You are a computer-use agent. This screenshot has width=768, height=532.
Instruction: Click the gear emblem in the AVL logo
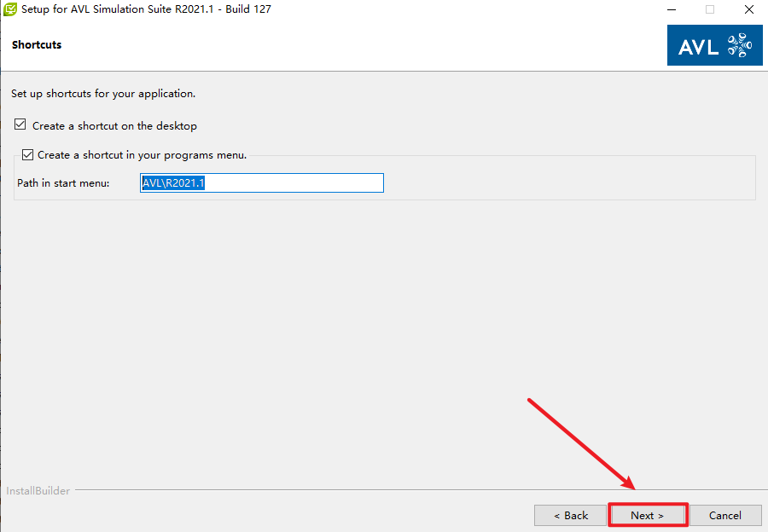(x=739, y=46)
